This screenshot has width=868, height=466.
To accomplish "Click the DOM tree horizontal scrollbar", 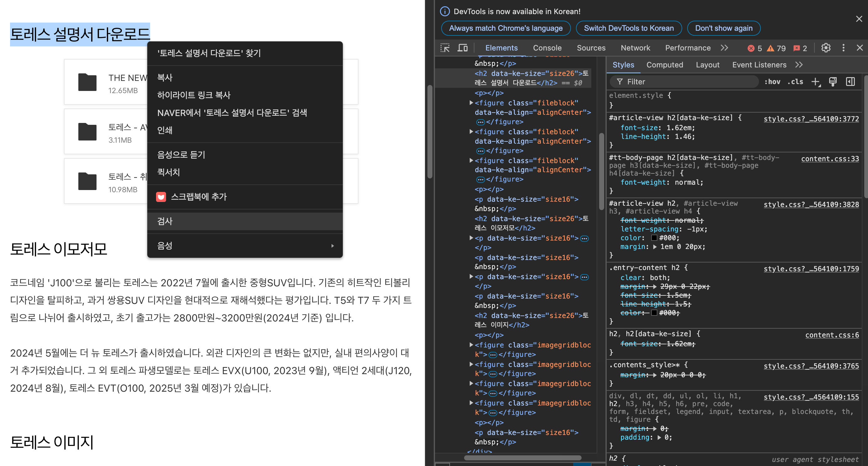I will tap(522, 458).
